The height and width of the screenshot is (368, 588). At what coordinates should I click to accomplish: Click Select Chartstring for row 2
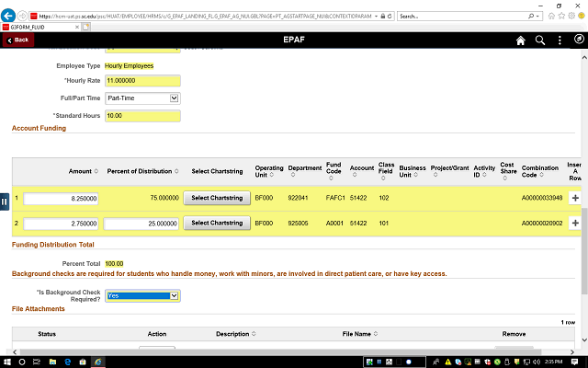217,224
